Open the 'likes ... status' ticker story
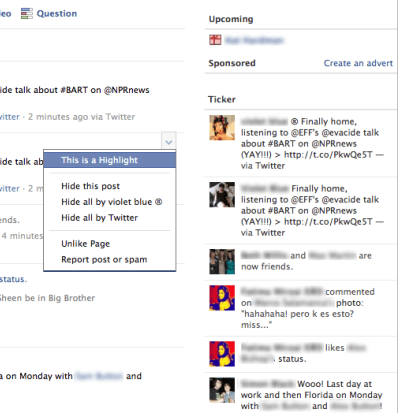398x413 pixels. pos(303,353)
